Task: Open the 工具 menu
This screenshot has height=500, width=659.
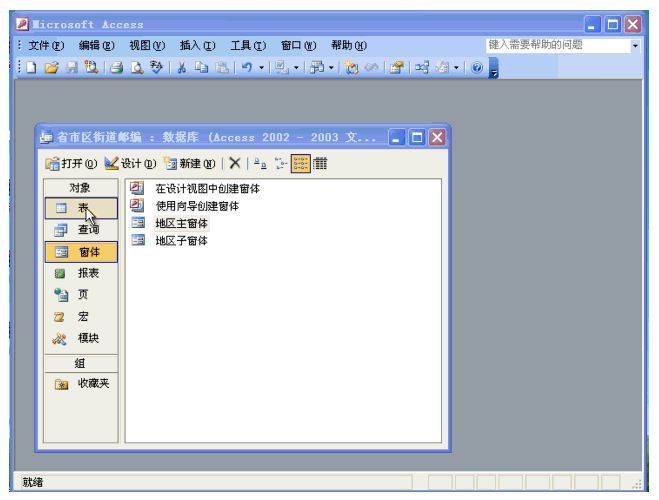Action: coord(248,45)
